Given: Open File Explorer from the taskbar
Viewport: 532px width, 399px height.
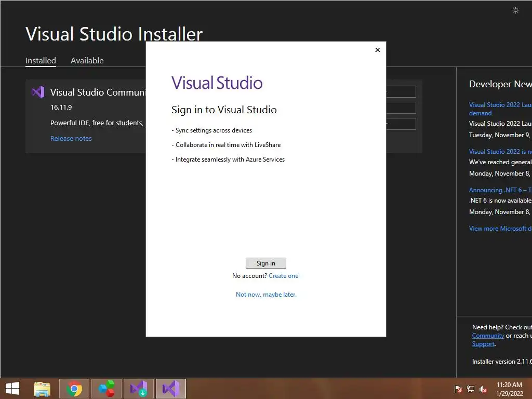Looking at the screenshot, I should click(42, 389).
